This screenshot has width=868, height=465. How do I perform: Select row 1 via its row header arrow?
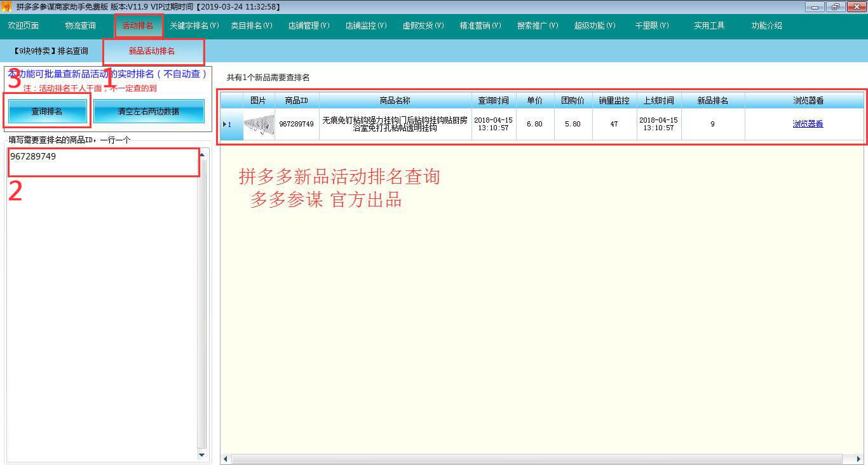(x=232, y=125)
